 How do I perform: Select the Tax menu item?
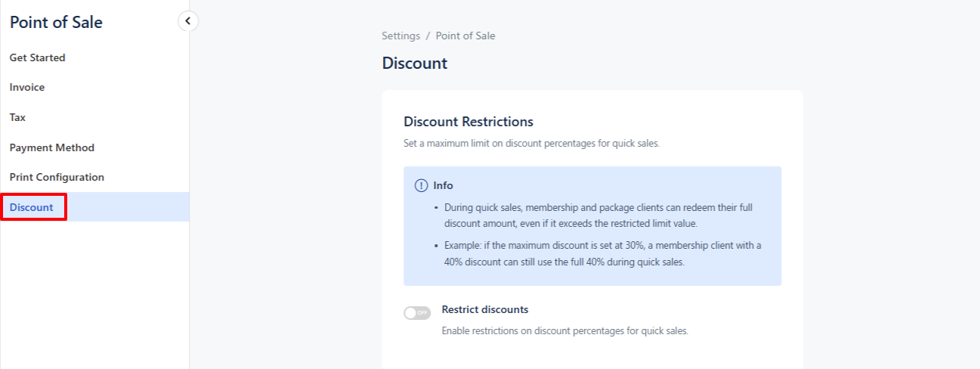(x=17, y=117)
